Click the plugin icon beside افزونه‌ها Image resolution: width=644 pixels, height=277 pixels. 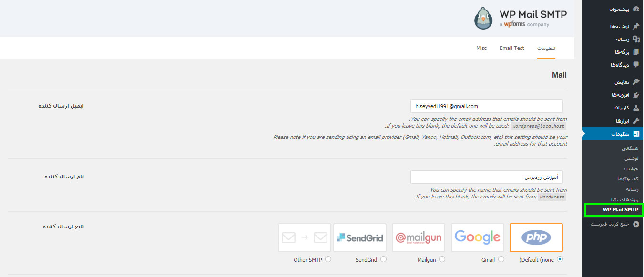coord(636,95)
